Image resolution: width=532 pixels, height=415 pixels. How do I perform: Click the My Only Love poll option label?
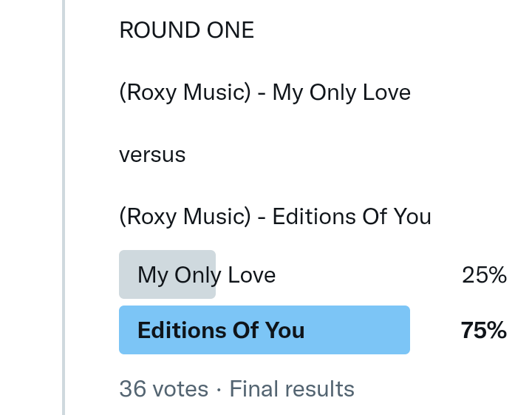(206, 275)
